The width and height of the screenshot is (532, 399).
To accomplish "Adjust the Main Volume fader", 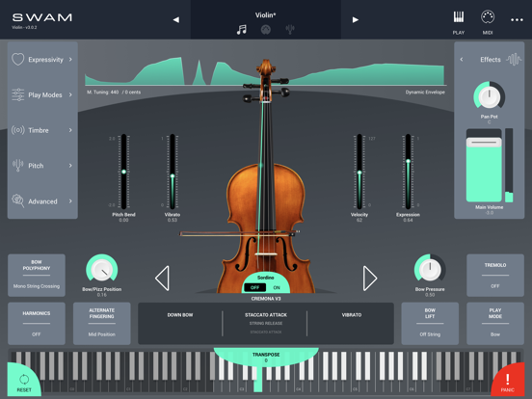I will click(x=484, y=165).
